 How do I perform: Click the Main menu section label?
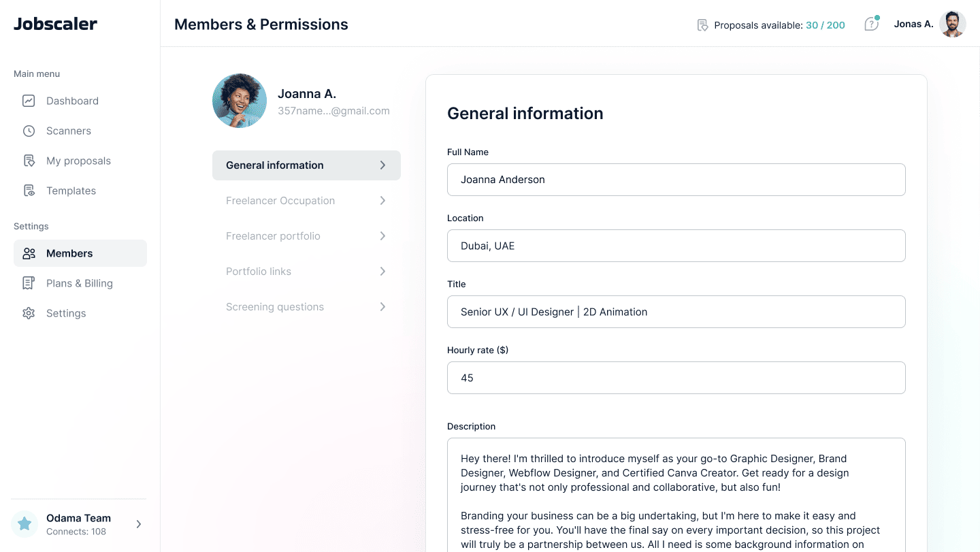click(x=37, y=74)
